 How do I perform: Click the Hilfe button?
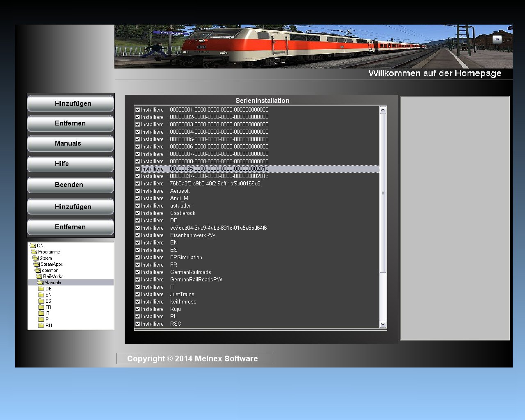tap(71, 164)
